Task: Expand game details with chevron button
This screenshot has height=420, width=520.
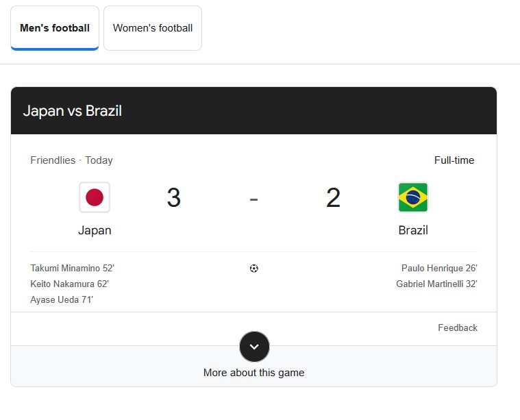Action: tap(254, 347)
